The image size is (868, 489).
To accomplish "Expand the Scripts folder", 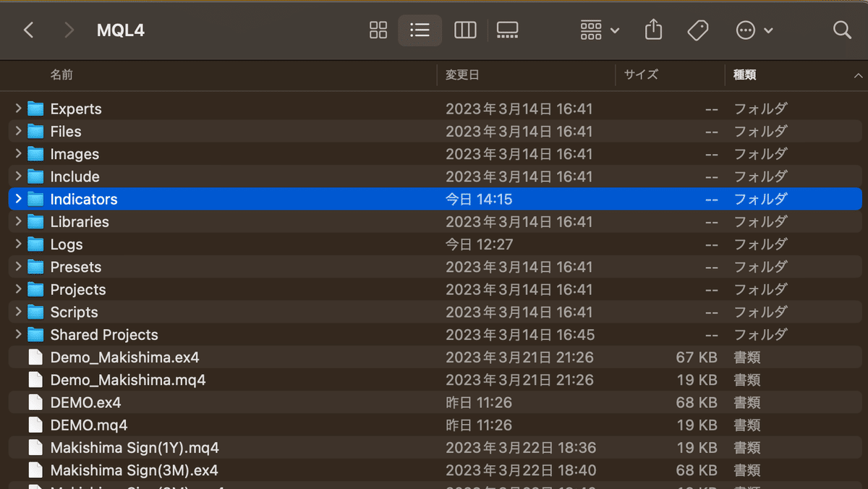I will click(18, 312).
